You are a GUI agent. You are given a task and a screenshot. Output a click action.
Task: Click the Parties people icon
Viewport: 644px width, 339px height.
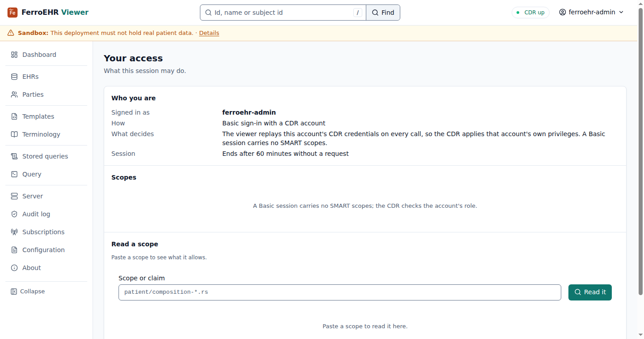14,94
